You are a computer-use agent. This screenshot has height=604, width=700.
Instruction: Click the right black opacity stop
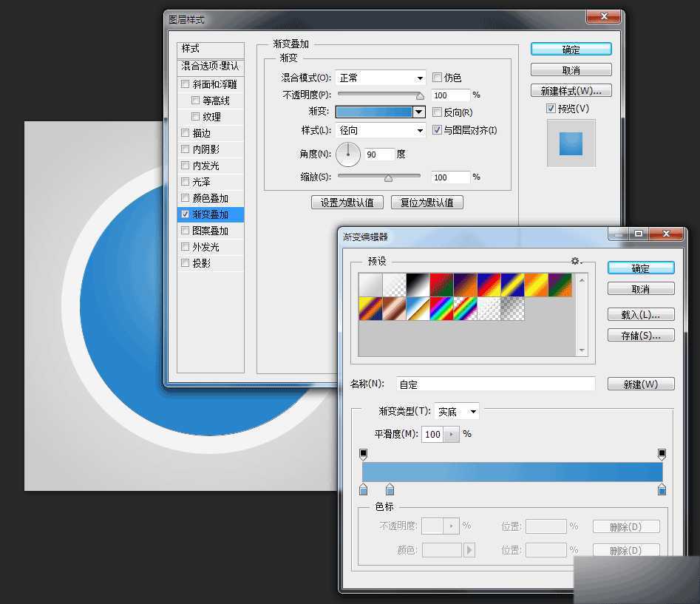click(x=662, y=454)
